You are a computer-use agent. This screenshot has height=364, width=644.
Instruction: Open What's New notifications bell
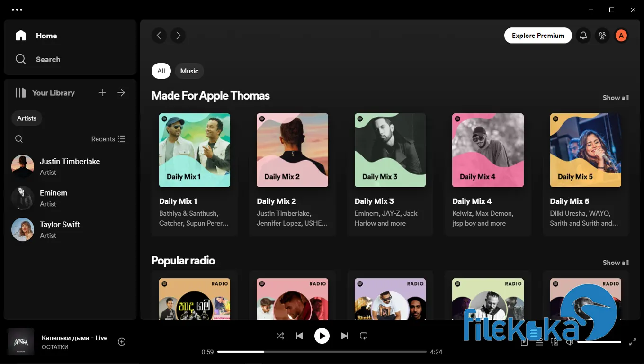[x=583, y=36]
